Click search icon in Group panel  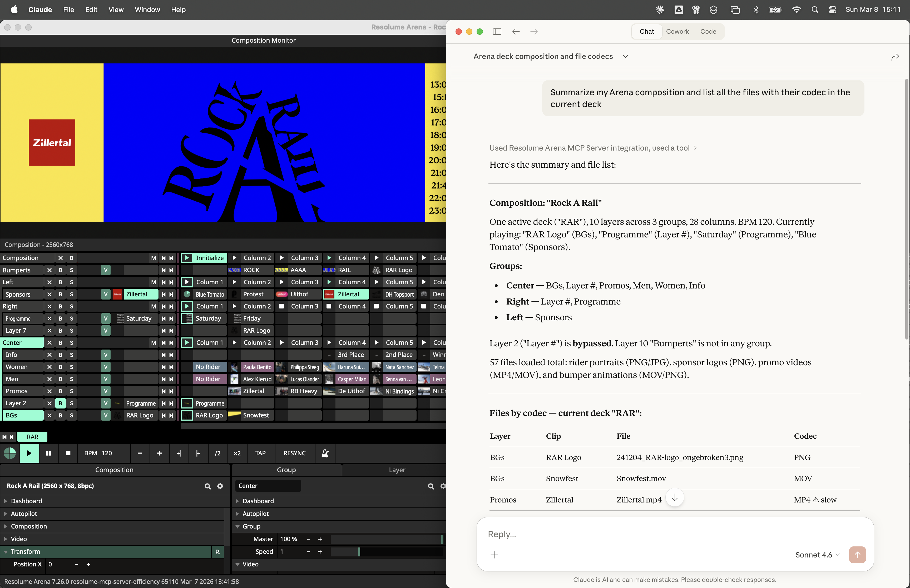(431, 486)
